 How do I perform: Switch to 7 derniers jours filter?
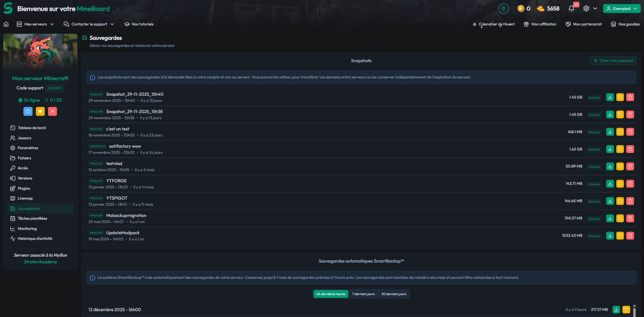pos(363,294)
